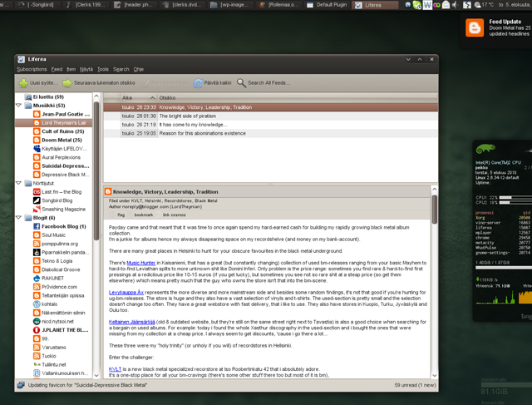Open the Feed menu
Viewport: 532px width, 405px height.
tap(57, 69)
